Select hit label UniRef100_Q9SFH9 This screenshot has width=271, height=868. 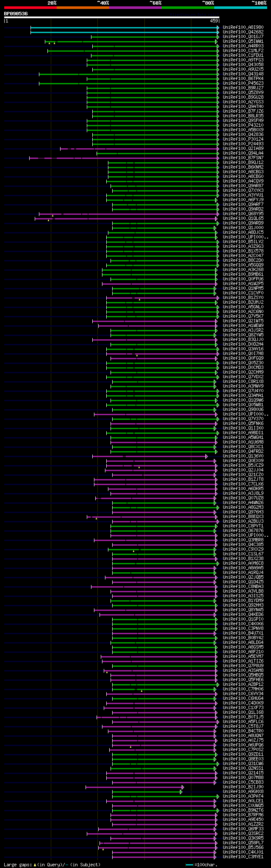click(243, 120)
